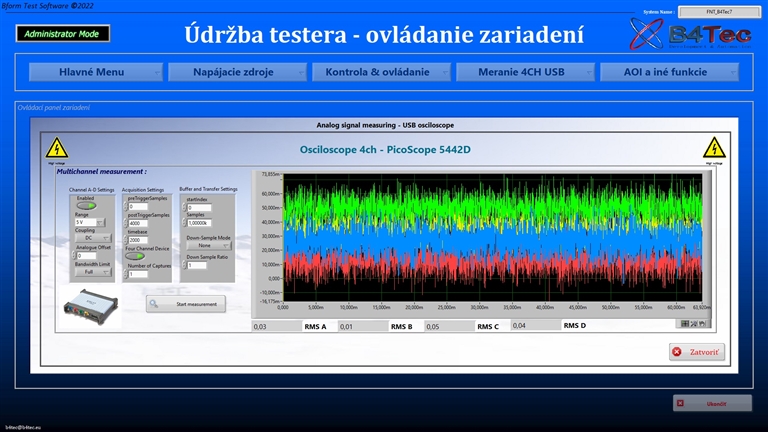Click the Administrator Mode indicator
The width and height of the screenshot is (768, 432).
[63, 34]
